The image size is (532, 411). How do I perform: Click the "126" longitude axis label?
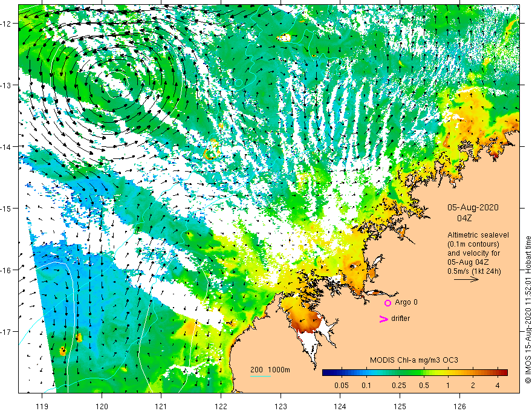point(459,406)
